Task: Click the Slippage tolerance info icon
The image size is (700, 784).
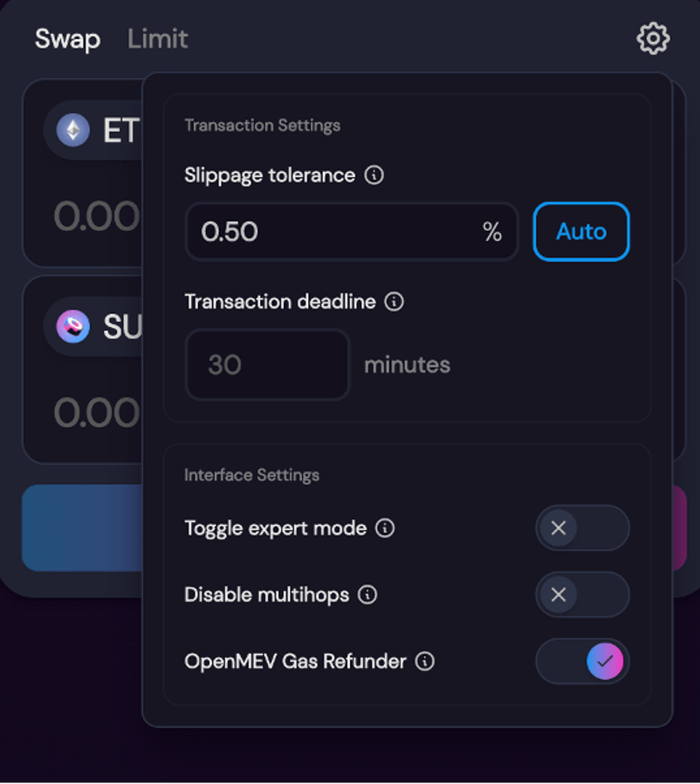Action: [x=374, y=175]
